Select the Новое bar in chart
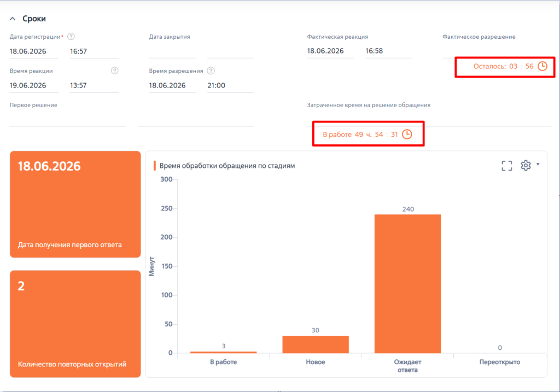The width and height of the screenshot is (560, 392). [316, 344]
